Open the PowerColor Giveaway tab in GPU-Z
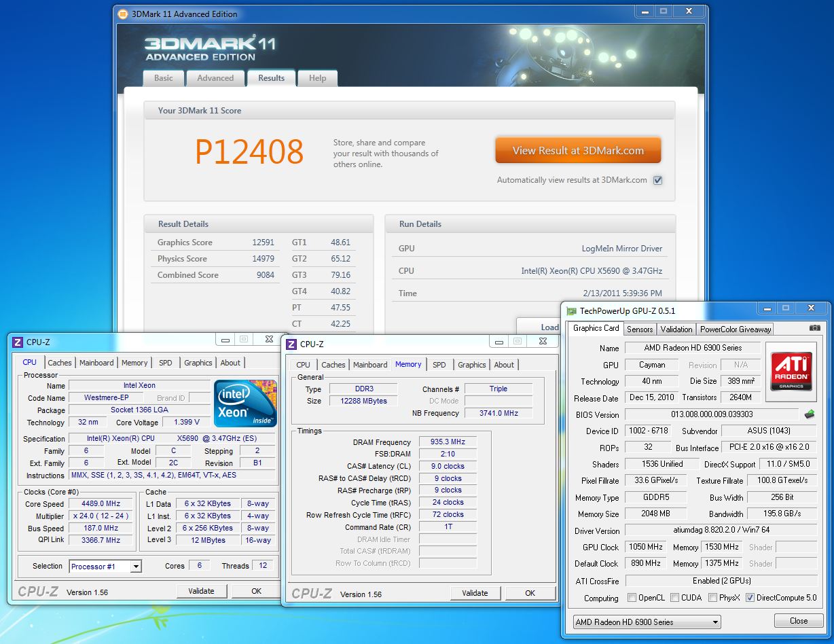 736,329
